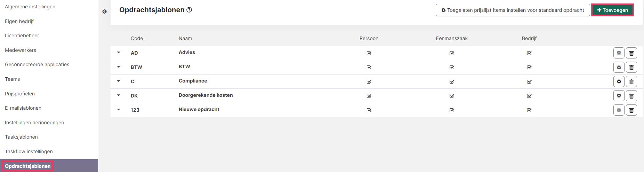Viewport: 644px width, 172px height.
Task: Expand the AD Advies row
Action: (x=119, y=53)
